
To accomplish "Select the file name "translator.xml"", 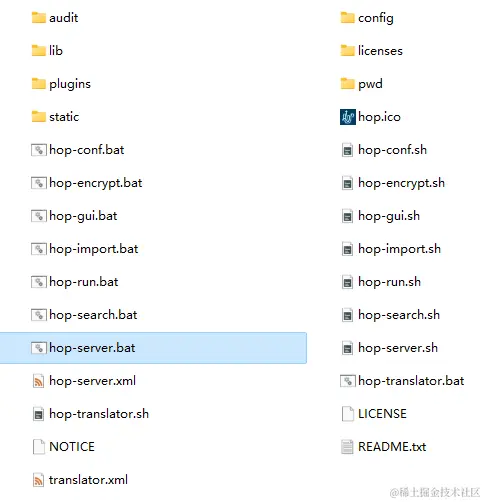I will (x=88, y=480).
